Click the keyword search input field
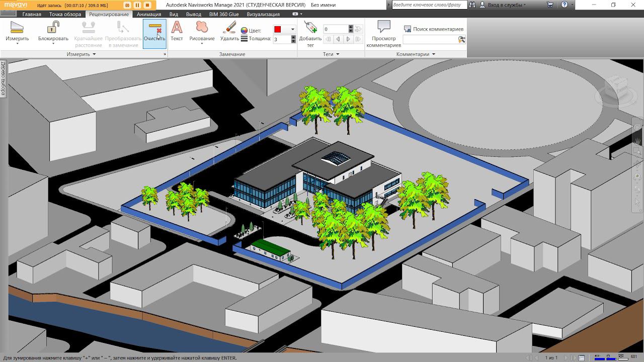644x362 pixels. [x=428, y=5]
